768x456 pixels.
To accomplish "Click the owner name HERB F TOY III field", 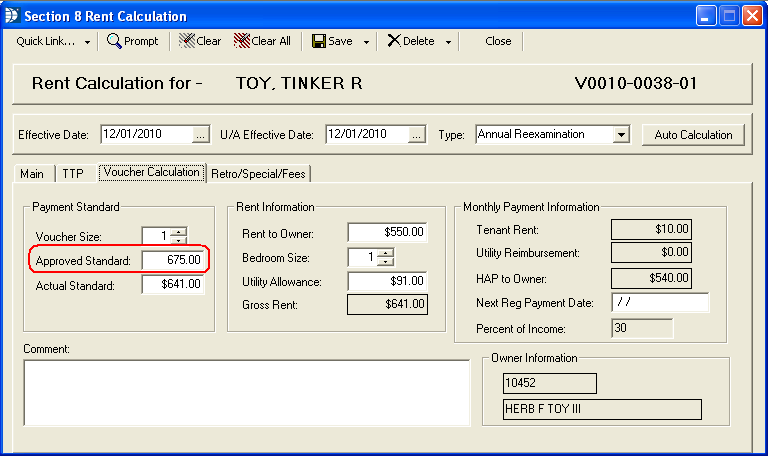I will click(x=602, y=409).
